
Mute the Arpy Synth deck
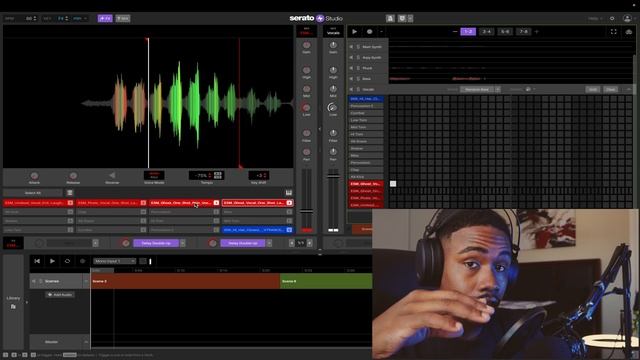[351, 58]
